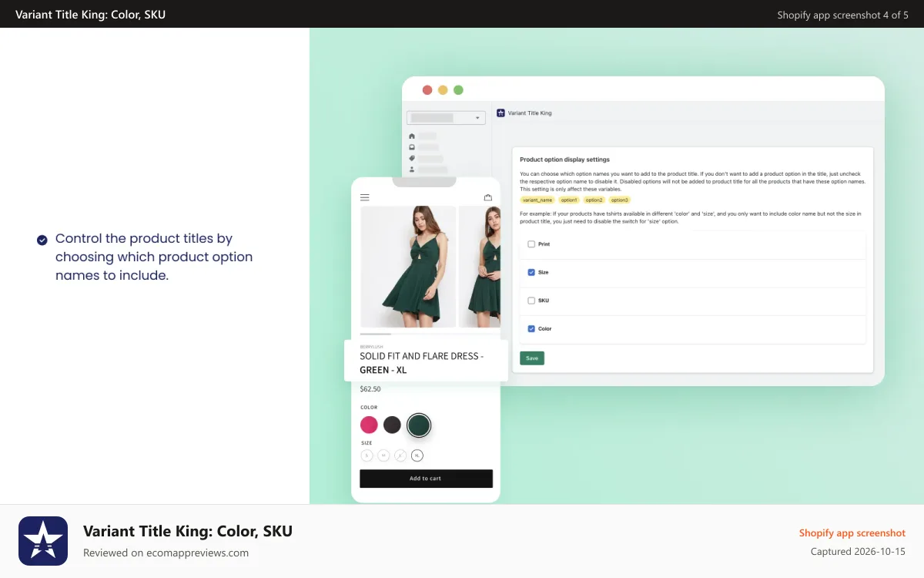Click the green maximize dot of mockup window
Screen dimensions: 924x578
(x=458, y=90)
